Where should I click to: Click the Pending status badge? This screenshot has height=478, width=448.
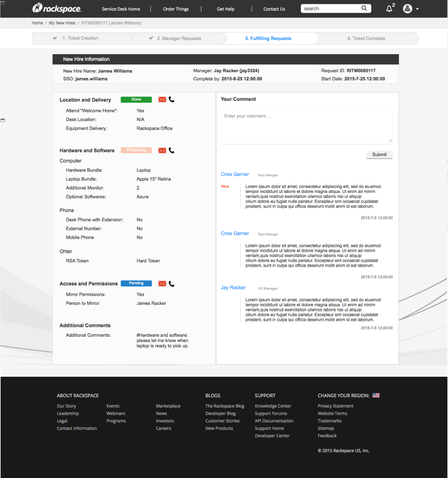pyautogui.click(x=136, y=283)
